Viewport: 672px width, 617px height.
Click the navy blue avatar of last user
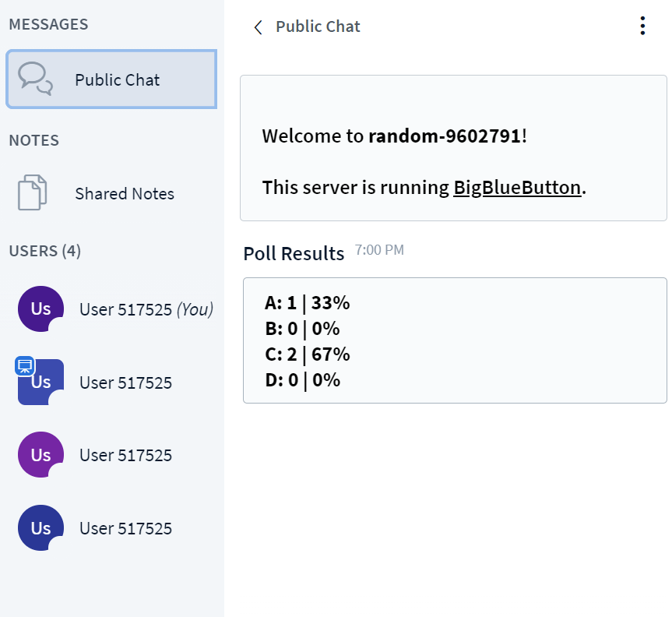40,528
